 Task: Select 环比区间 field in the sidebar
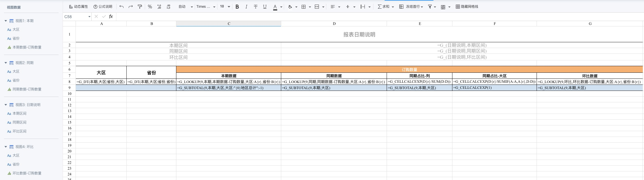[19, 131]
